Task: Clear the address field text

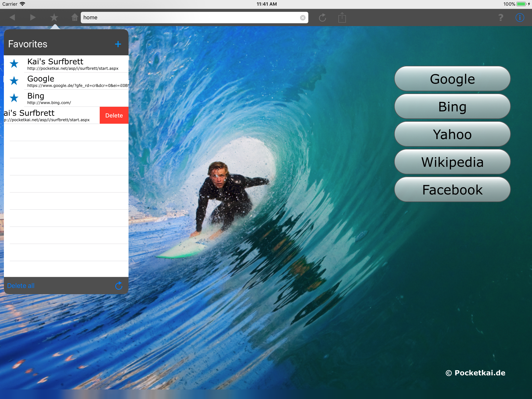Action: click(x=303, y=18)
